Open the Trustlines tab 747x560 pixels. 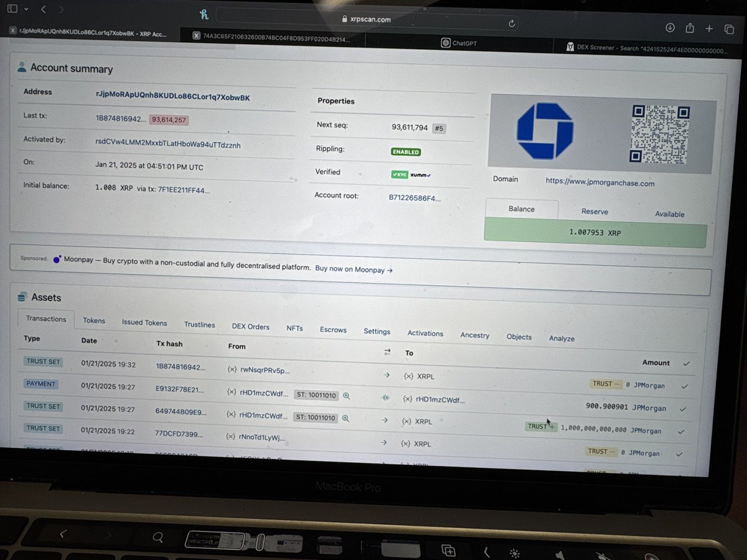(199, 325)
